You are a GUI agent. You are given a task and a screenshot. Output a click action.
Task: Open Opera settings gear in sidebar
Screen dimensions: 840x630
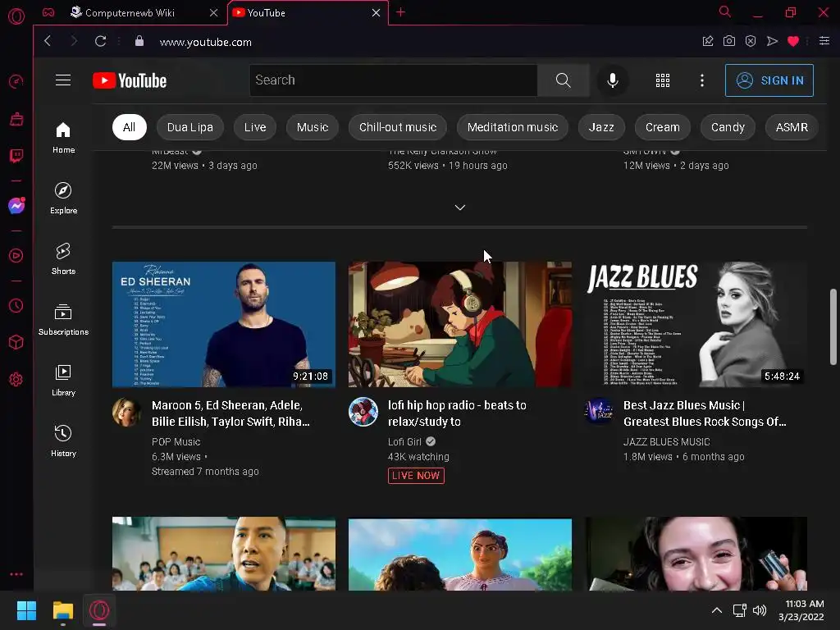[x=16, y=379]
